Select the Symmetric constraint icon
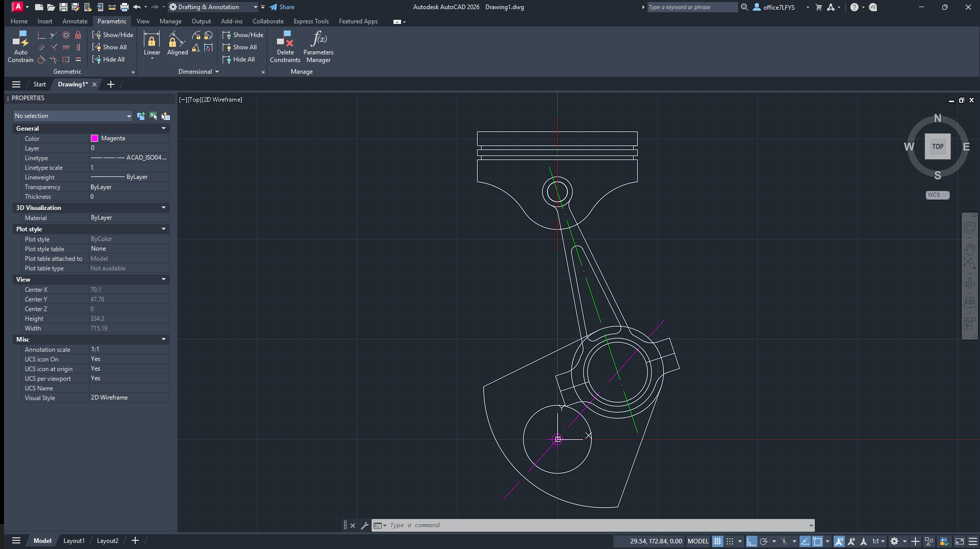 66,59
